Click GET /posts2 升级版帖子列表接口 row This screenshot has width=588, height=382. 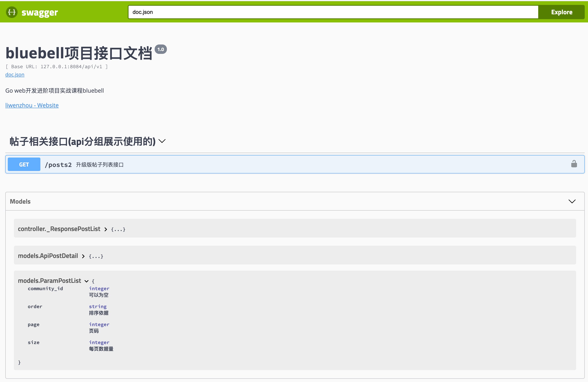click(x=294, y=164)
